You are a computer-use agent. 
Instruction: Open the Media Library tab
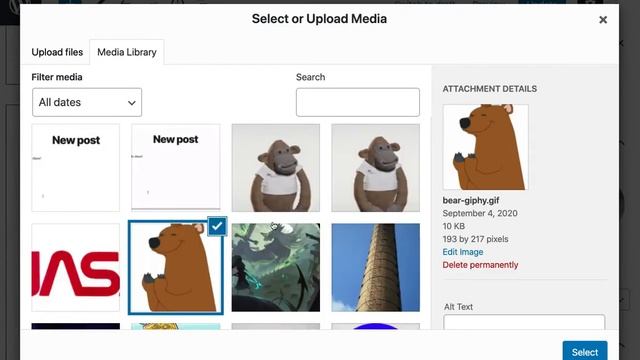click(127, 52)
